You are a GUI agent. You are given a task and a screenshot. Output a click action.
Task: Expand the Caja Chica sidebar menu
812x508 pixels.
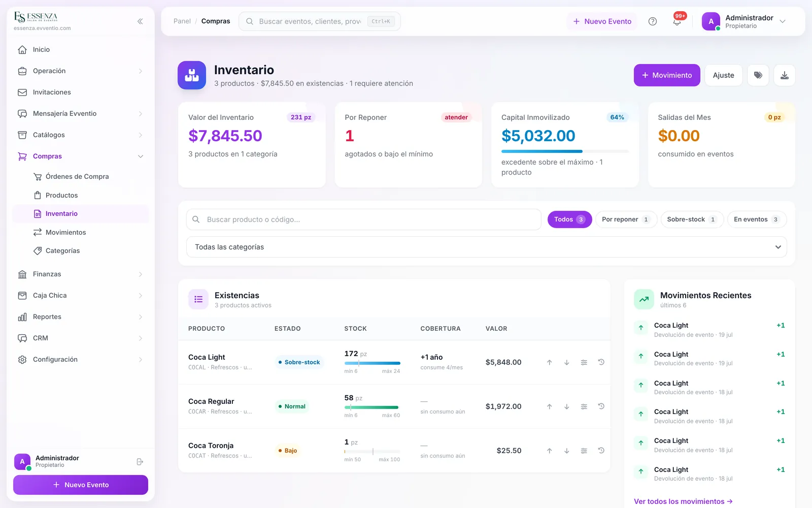click(81, 296)
